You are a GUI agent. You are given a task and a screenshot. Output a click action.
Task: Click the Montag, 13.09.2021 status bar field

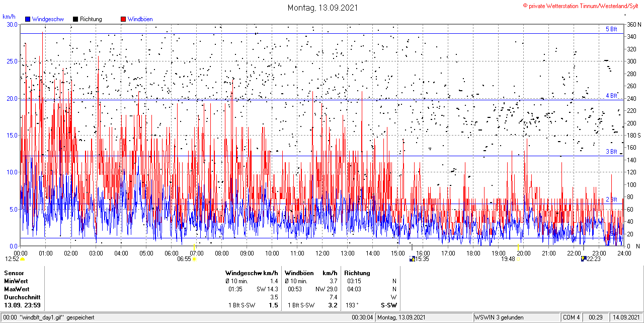click(x=425, y=317)
